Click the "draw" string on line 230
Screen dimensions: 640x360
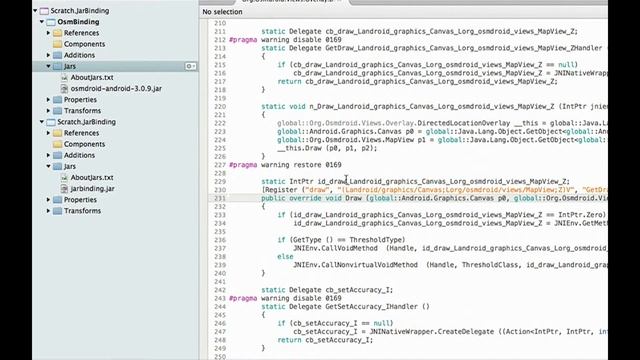coord(317,190)
